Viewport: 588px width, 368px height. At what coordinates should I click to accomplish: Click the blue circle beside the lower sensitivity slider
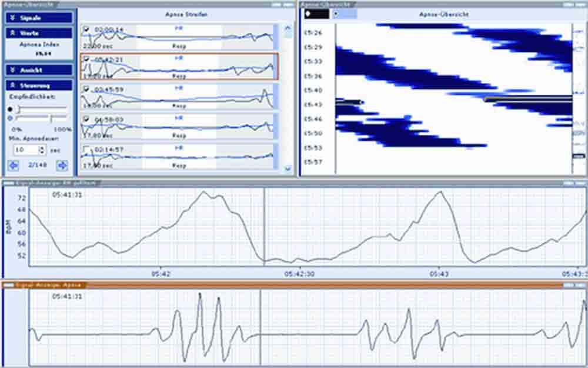point(10,118)
